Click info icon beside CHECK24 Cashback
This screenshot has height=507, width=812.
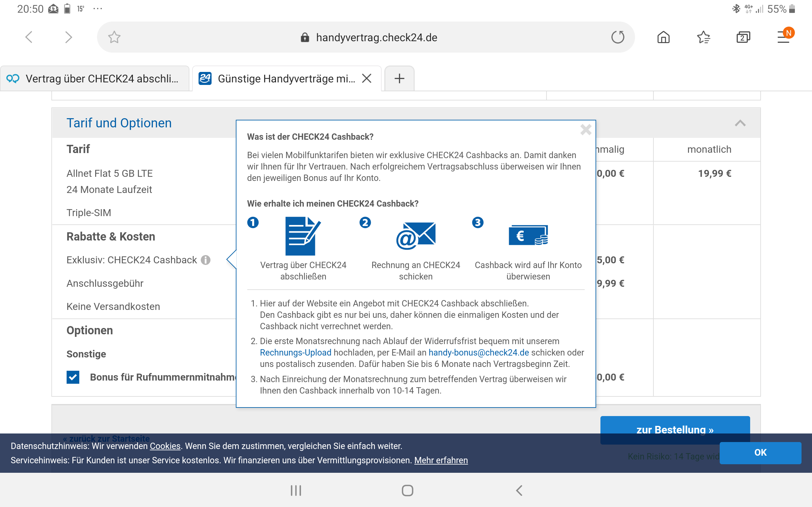coord(206,260)
